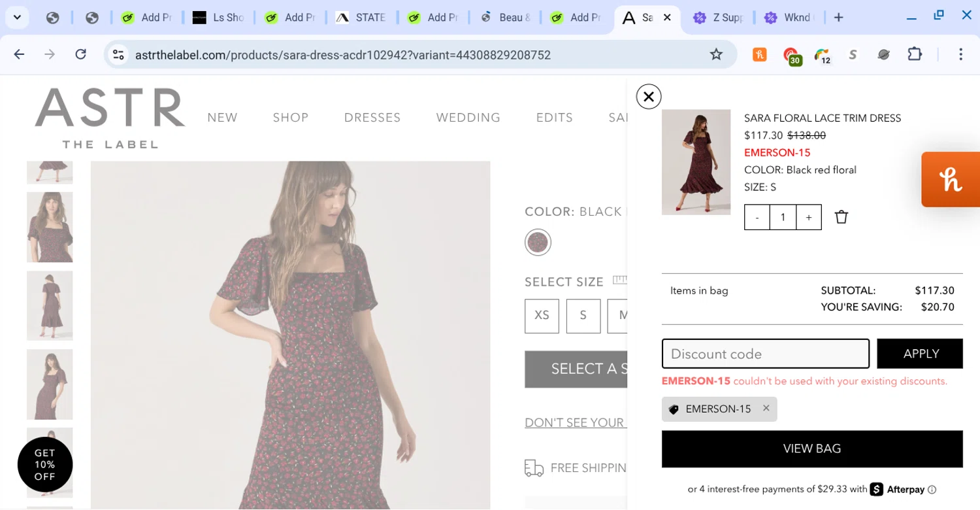
Task: Switch to the Wknd tab
Action: coord(789,18)
